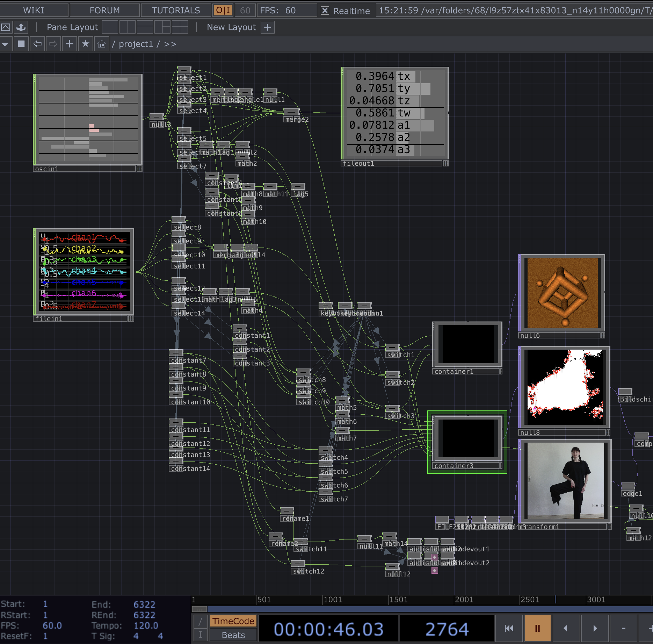653x644 pixels.
Task: Expand the path with >> chevrons
Action: coord(170,44)
